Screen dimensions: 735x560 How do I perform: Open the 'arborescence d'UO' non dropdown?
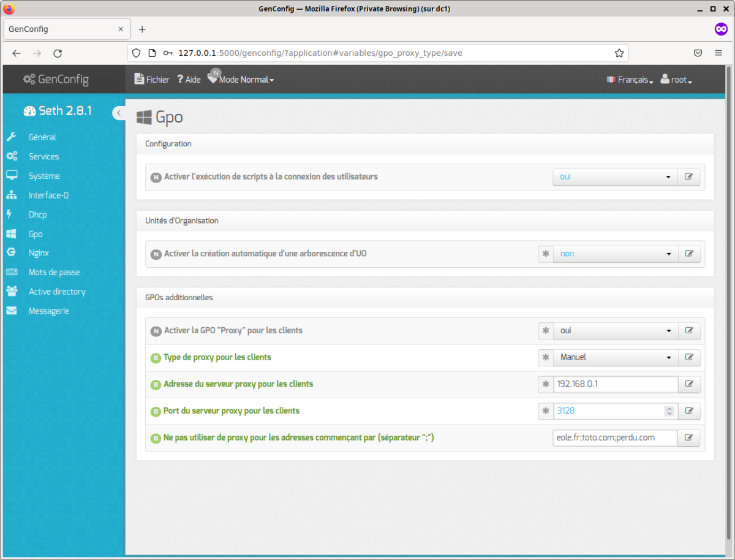click(x=615, y=254)
